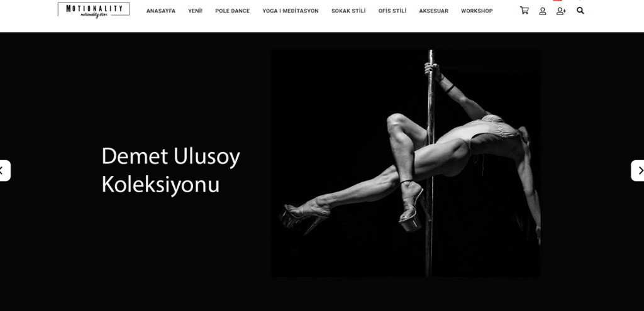Open the WORKSHOP menu item
Image resolution: width=644 pixels, height=311 pixels.
[477, 11]
